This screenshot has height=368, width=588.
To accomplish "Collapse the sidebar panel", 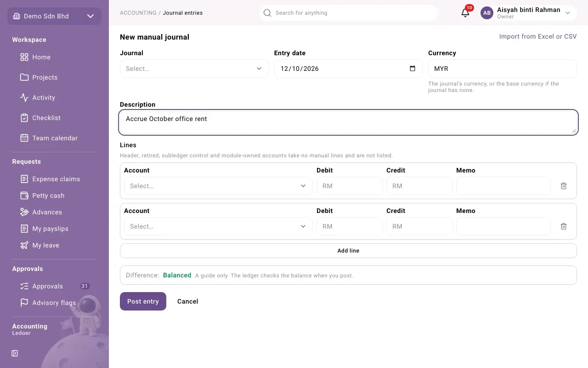I will click(x=15, y=353).
